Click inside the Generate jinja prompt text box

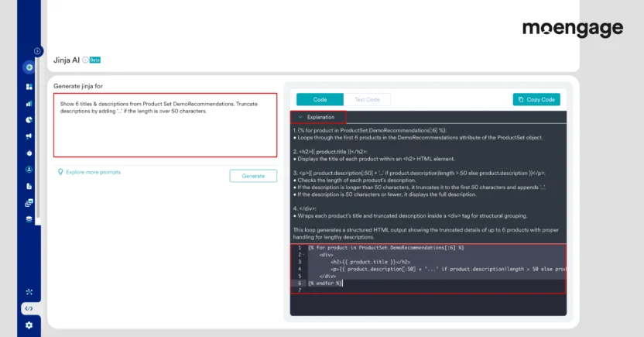pyautogui.click(x=165, y=126)
